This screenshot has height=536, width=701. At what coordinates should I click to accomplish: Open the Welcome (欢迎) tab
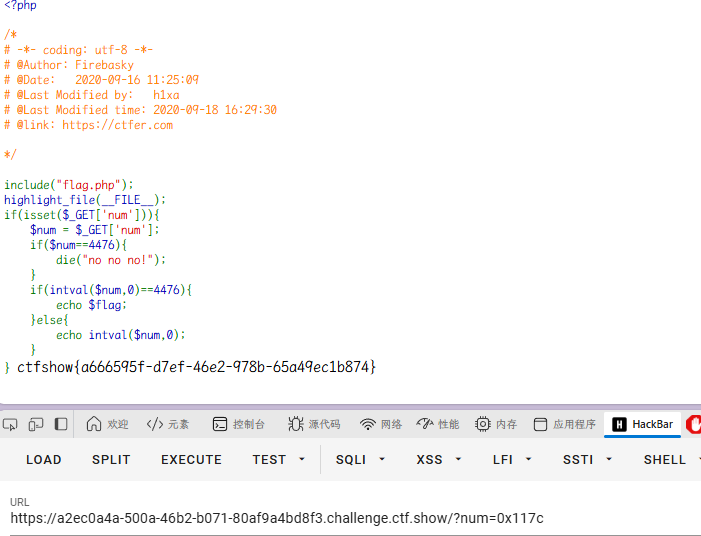(107, 424)
